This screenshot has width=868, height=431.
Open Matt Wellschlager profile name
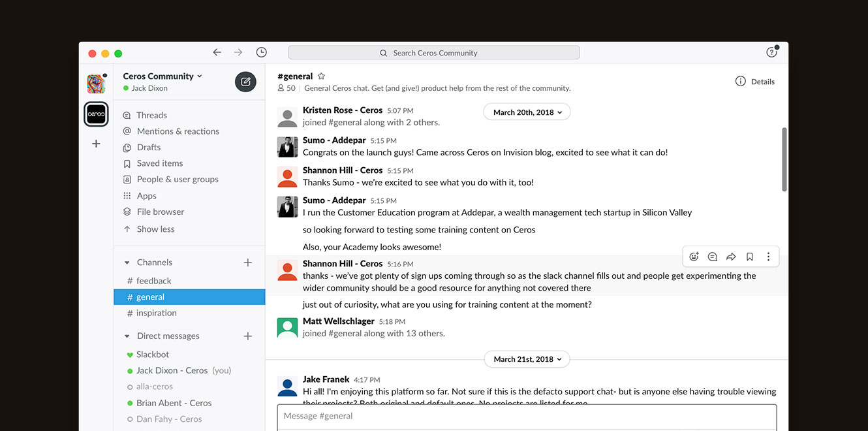339,321
